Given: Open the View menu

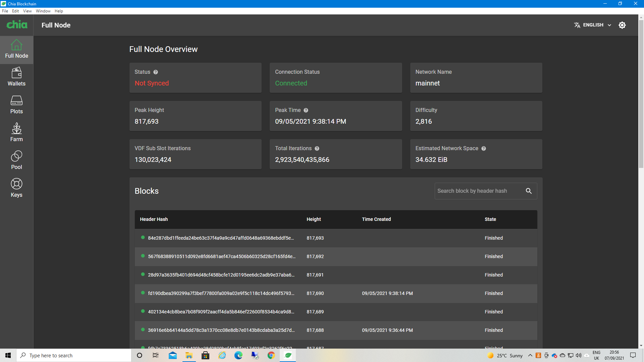Looking at the screenshot, I should [27, 11].
